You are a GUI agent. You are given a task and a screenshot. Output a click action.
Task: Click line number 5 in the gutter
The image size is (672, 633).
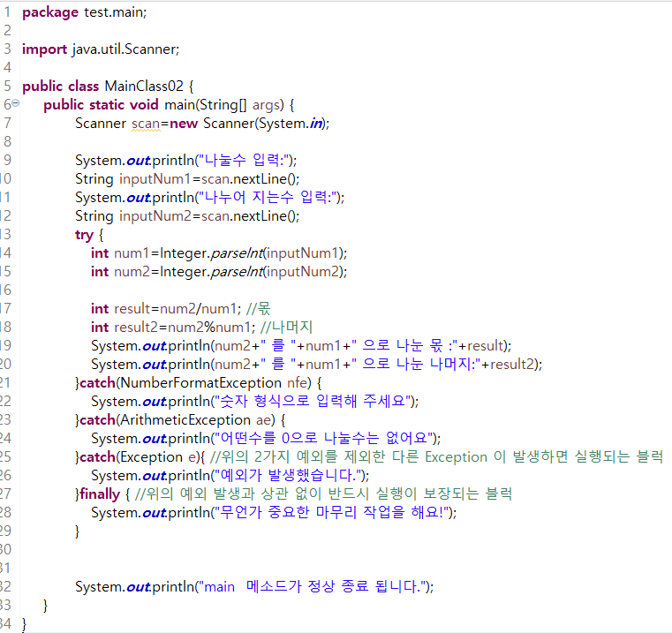7,87
